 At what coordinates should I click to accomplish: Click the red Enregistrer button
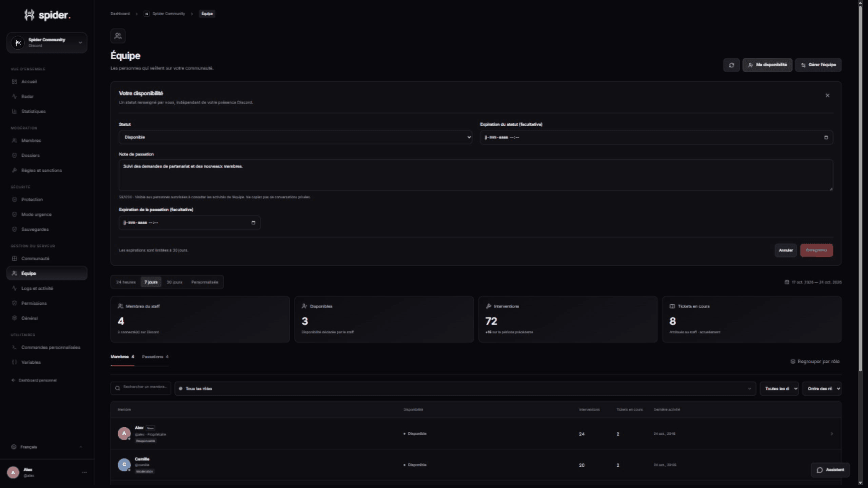coord(816,250)
